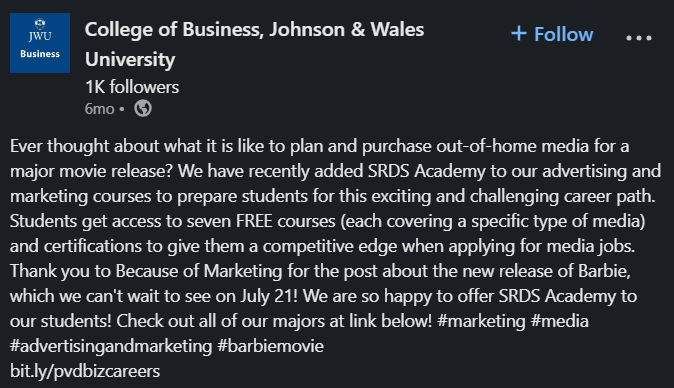Open the #barbiemovie hashtag
The height and width of the screenshot is (388, 674).
click(270, 346)
